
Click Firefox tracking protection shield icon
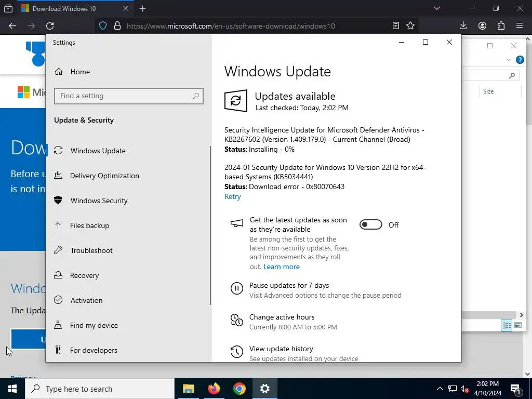click(103, 26)
